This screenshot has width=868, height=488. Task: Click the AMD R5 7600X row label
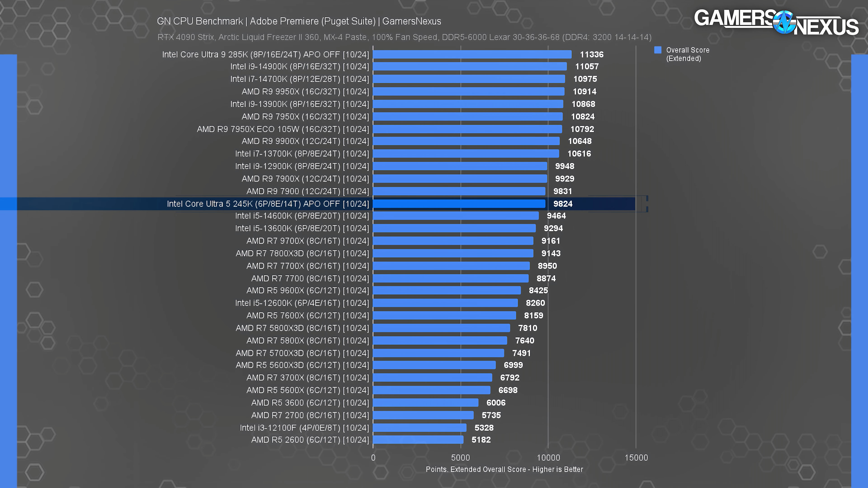pos(308,316)
